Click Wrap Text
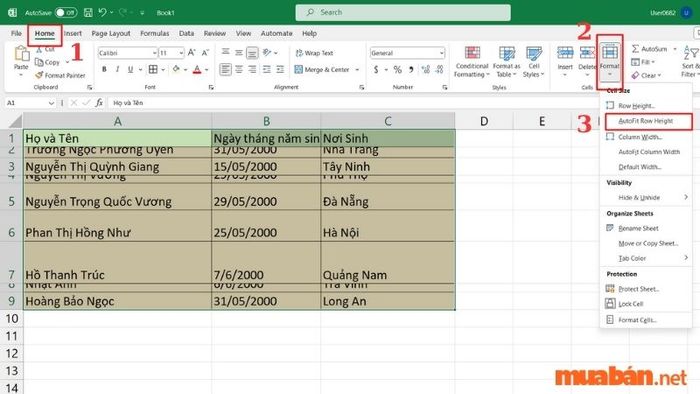The image size is (700, 394). (x=314, y=53)
